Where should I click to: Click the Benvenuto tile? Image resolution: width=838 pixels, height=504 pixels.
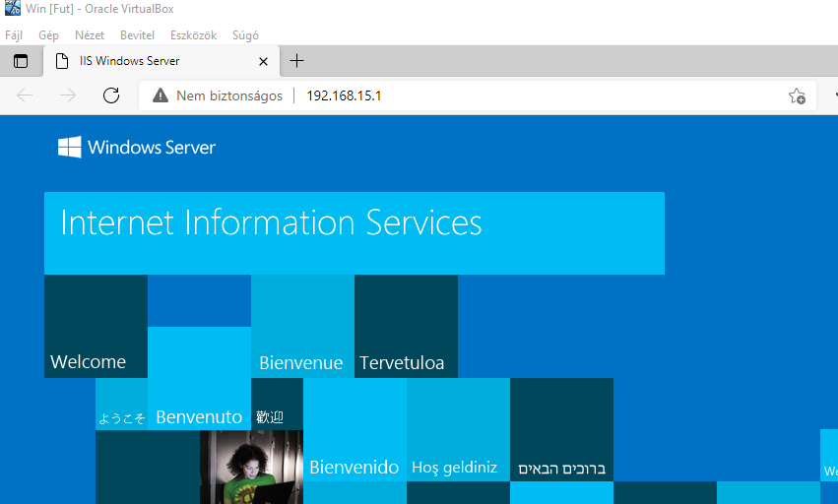click(199, 378)
